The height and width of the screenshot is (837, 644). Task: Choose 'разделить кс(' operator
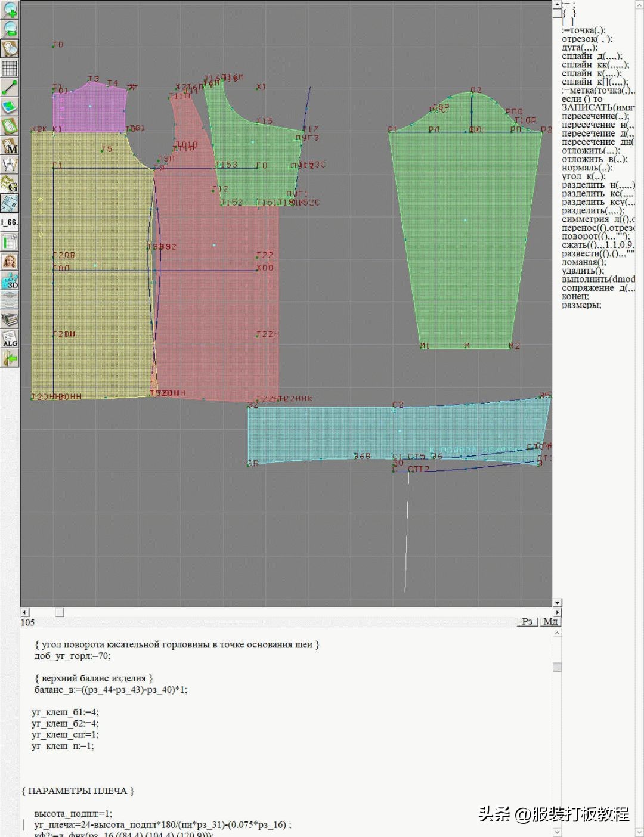(x=598, y=193)
